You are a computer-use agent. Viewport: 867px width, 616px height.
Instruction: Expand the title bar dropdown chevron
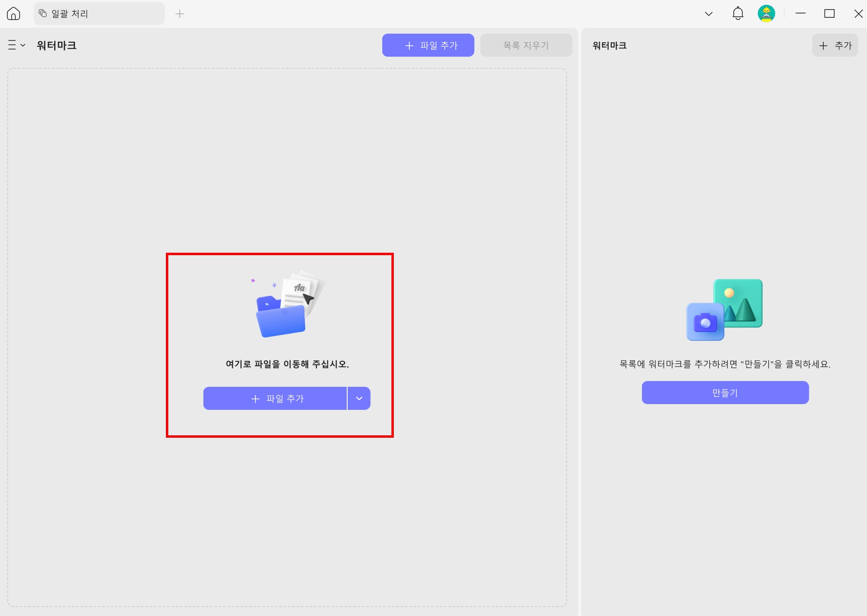[x=708, y=13]
